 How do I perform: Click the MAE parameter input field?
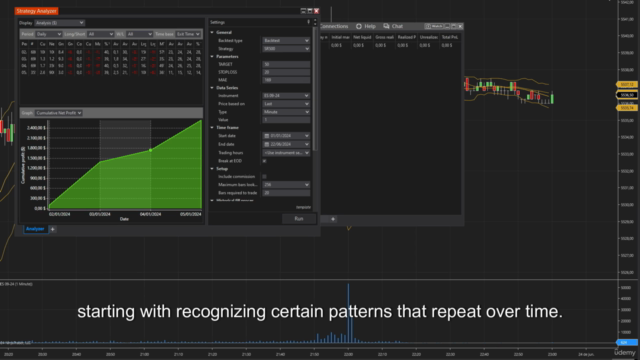click(286, 80)
